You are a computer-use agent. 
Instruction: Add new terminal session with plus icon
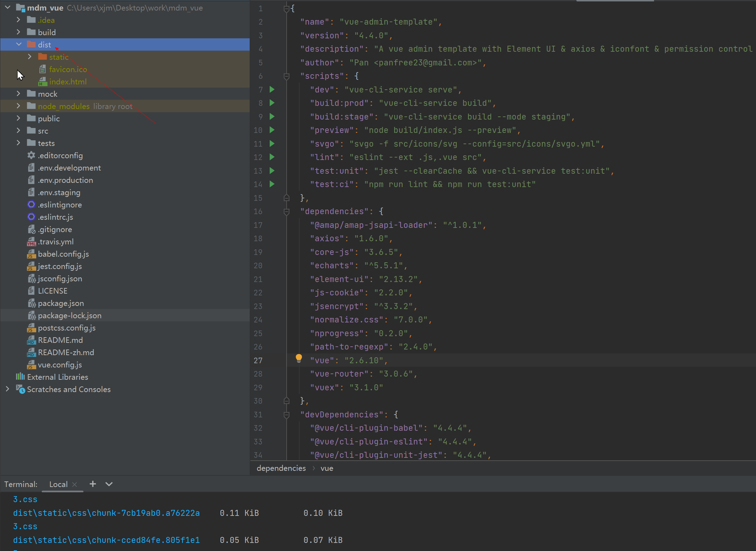pos(93,484)
